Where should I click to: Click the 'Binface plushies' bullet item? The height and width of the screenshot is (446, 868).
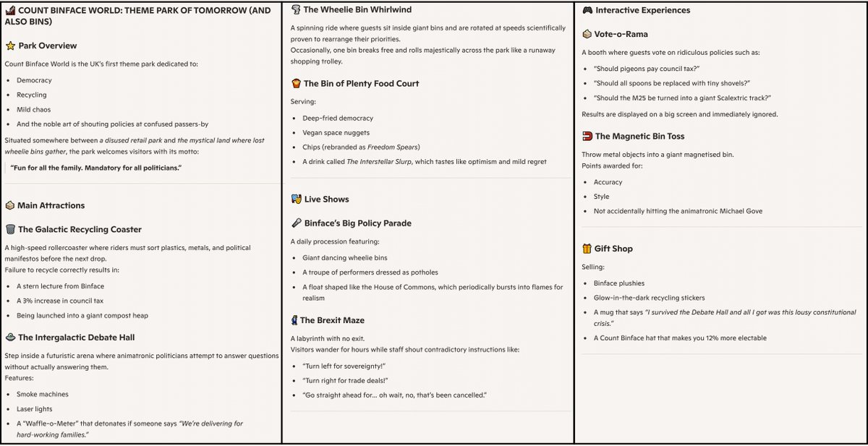click(619, 283)
